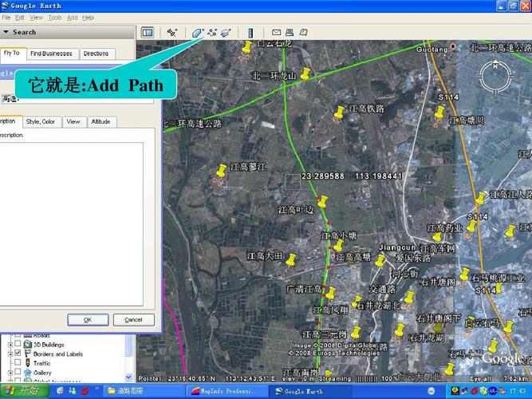
Task: Open the dialog's View tab
Action: pos(73,121)
